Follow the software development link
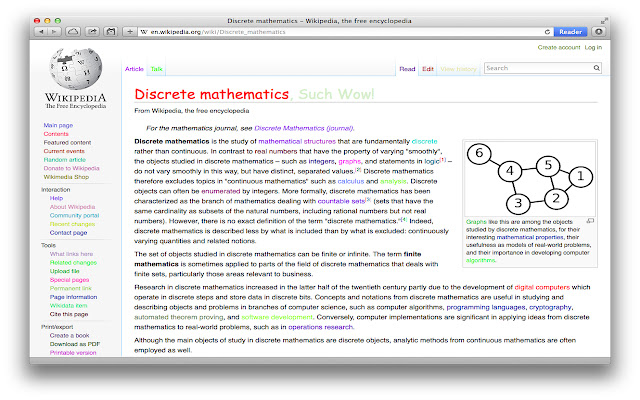 coord(277,317)
